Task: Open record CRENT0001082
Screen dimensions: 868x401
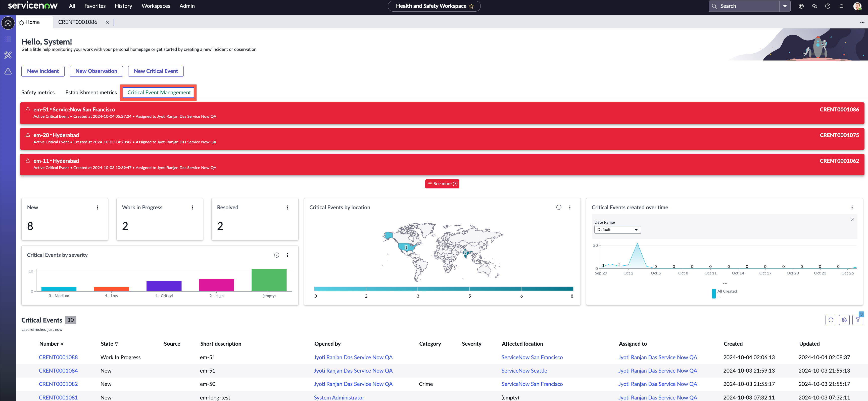Action: pyautogui.click(x=58, y=384)
